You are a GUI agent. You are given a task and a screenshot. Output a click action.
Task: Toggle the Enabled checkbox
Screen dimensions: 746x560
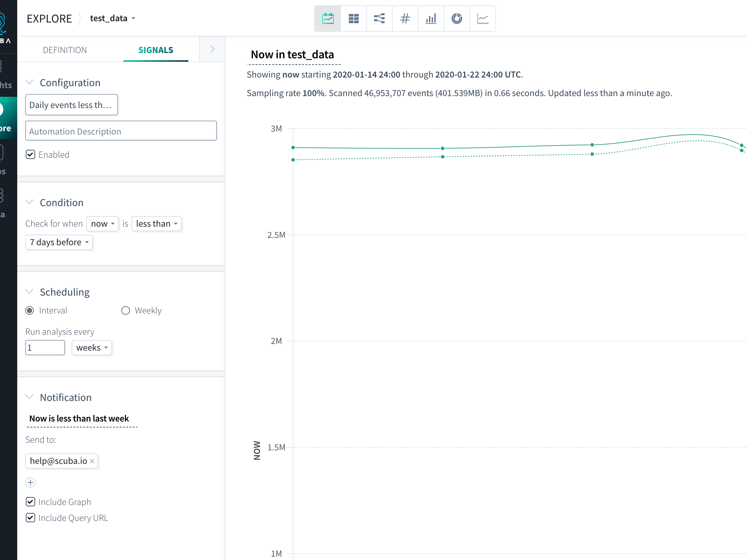[x=31, y=154]
